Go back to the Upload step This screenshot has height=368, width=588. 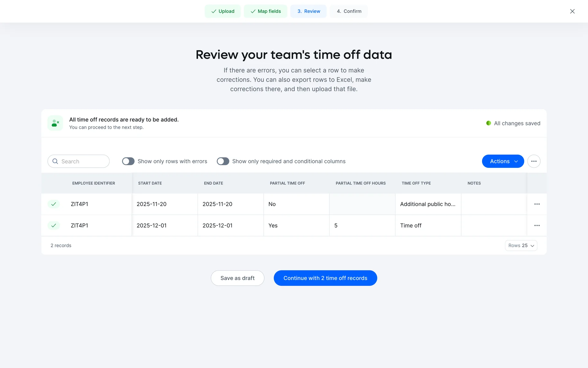pyautogui.click(x=223, y=11)
